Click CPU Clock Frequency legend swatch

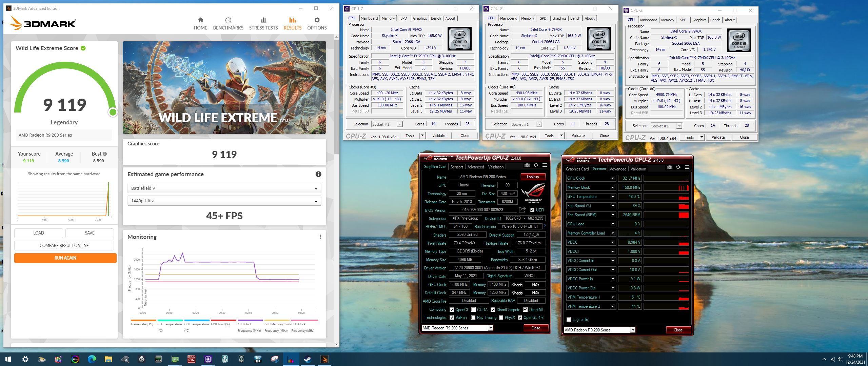[x=250, y=320]
